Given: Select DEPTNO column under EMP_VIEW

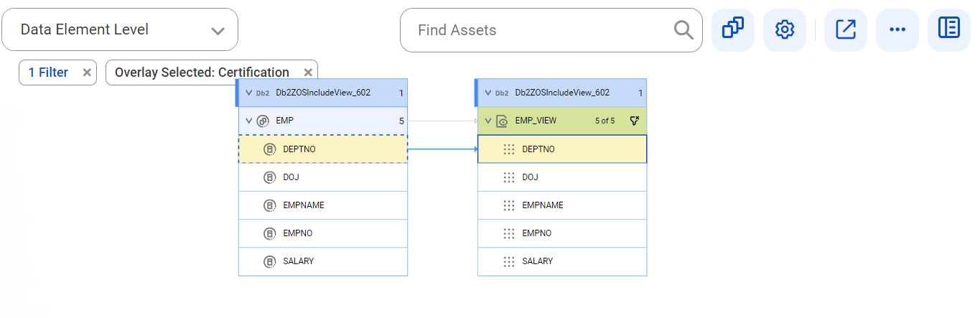Looking at the screenshot, I should pyautogui.click(x=562, y=149).
